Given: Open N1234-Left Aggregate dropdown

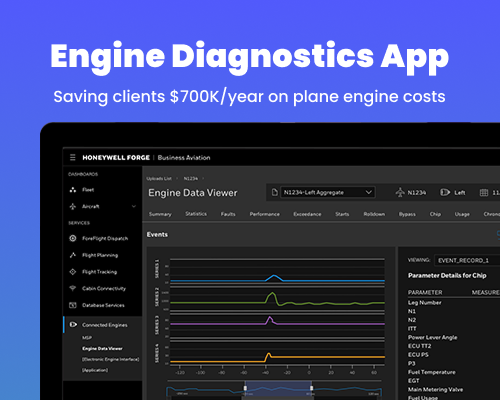Looking at the screenshot, I should point(328,192).
